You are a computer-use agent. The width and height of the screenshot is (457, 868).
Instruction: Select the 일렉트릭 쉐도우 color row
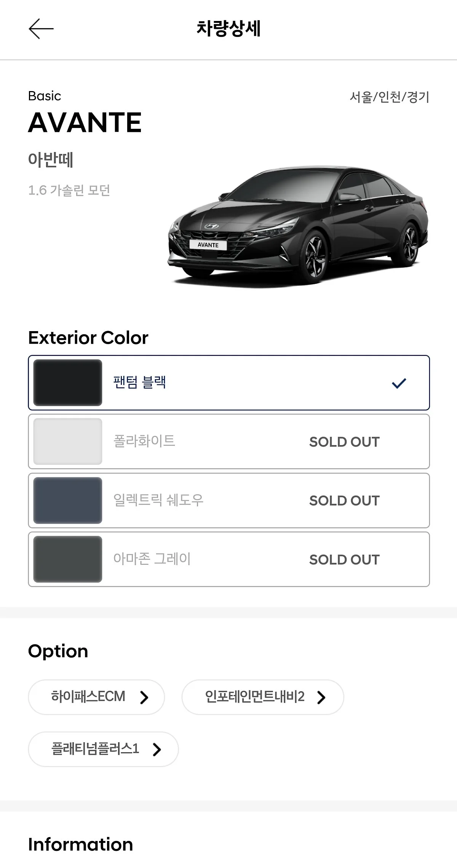click(229, 500)
